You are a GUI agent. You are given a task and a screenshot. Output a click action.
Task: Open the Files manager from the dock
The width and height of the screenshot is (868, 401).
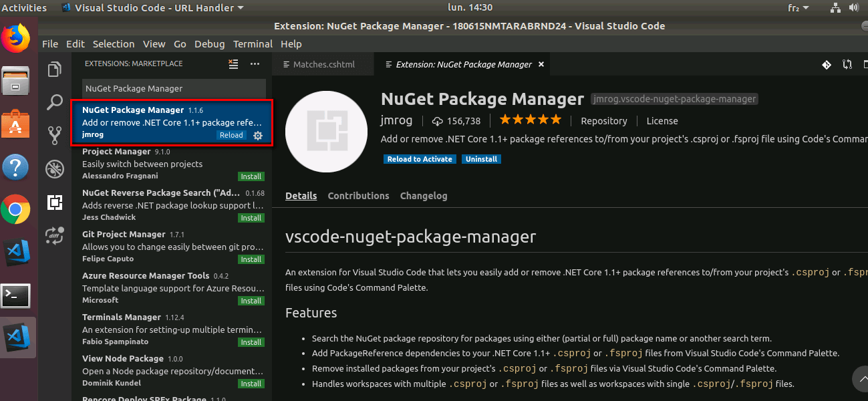[15, 80]
